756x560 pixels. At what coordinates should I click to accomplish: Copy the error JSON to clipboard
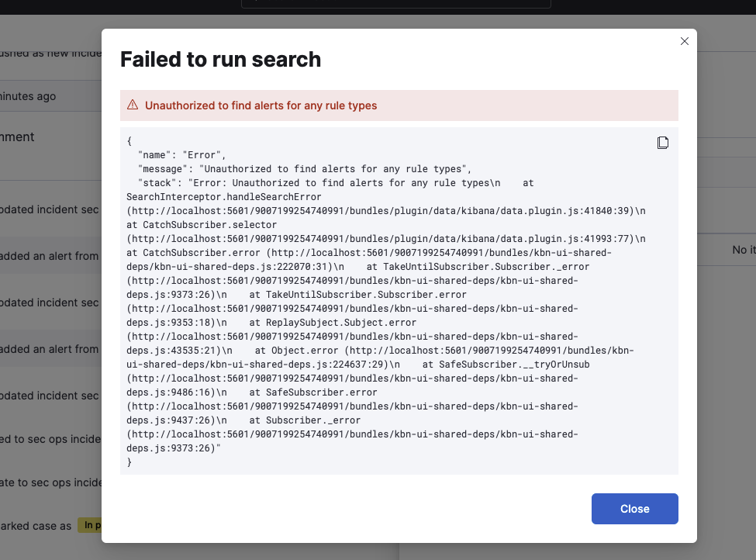click(663, 143)
